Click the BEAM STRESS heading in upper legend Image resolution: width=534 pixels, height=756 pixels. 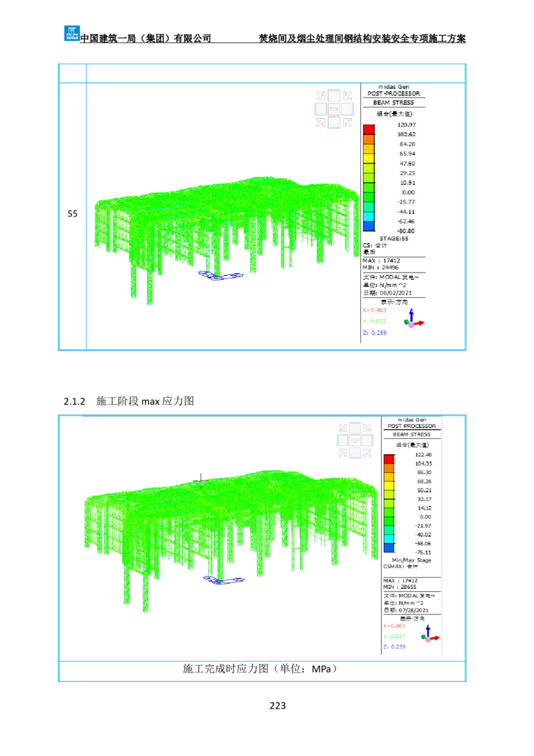point(393,103)
